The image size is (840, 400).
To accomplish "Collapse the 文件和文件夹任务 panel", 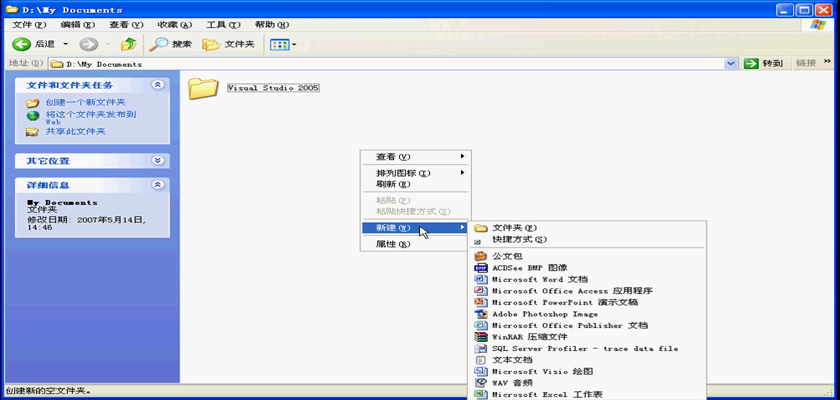I will tap(158, 85).
